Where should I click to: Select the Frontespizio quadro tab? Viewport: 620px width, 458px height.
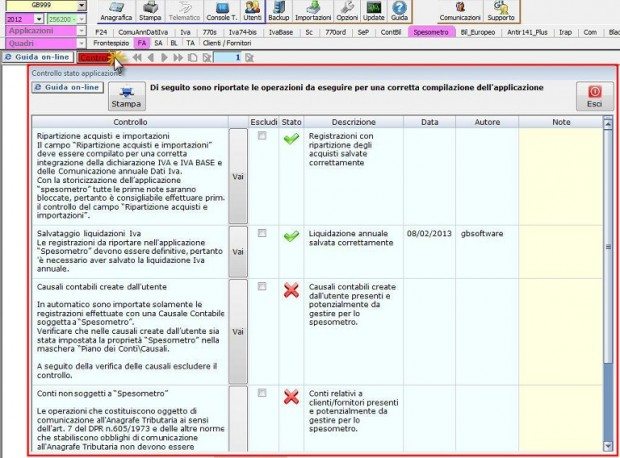pos(111,43)
